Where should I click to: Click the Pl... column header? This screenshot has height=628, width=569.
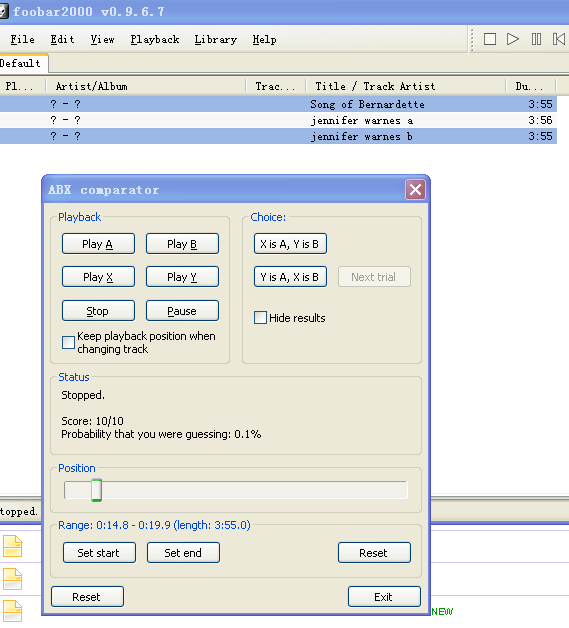click(23, 86)
